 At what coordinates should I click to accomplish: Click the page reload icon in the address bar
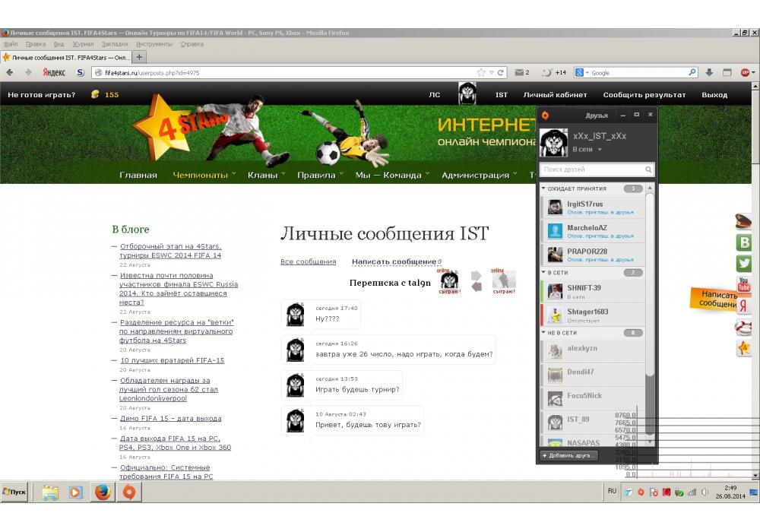(x=501, y=73)
